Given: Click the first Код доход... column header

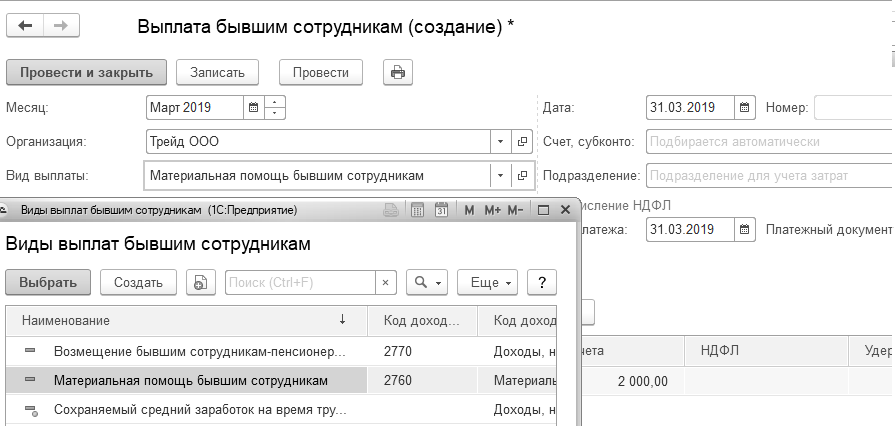Looking at the screenshot, I should [423, 321].
